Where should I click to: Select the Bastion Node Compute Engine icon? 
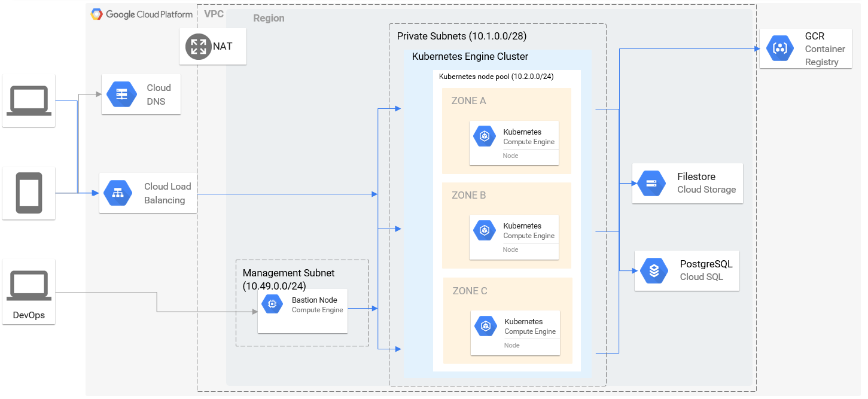click(x=272, y=304)
